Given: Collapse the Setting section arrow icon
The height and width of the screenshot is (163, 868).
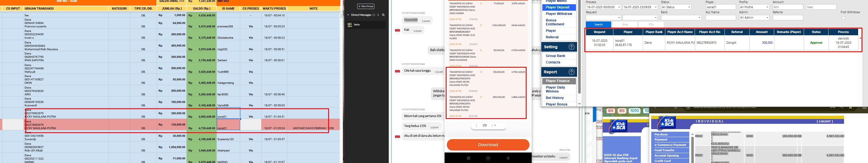Looking at the screenshot, I should [571, 47].
